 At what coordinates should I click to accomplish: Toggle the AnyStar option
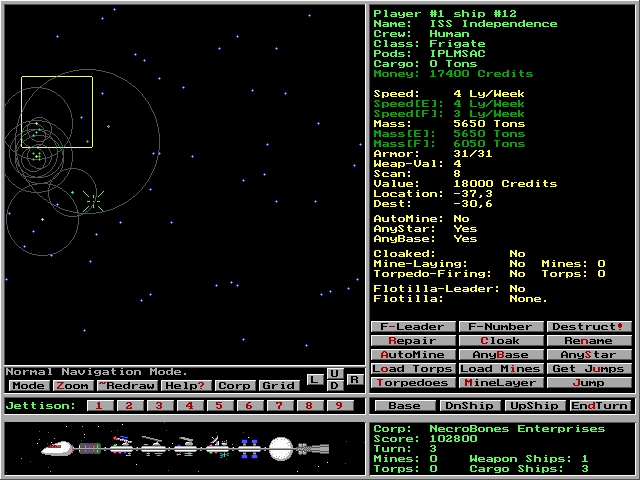pyautogui.click(x=589, y=355)
